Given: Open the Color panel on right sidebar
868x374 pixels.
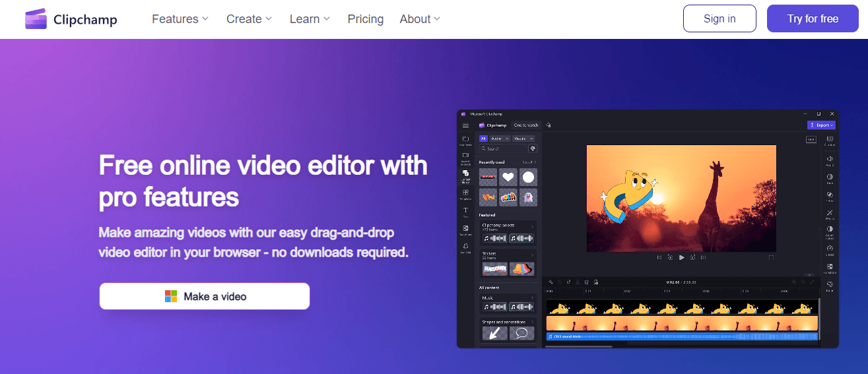Looking at the screenshot, I should [x=830, y=286].
